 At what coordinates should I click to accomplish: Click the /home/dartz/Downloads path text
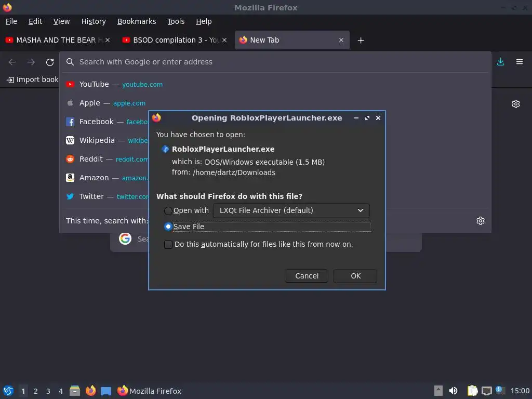234,172
